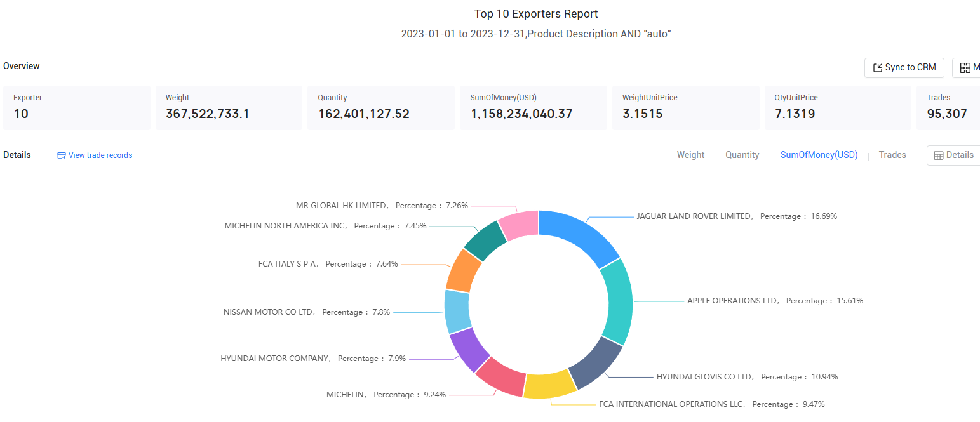This screenshot has width=980, height=422.
Task: Select the MR Global HK pink segment
Action: pos(520,223)
